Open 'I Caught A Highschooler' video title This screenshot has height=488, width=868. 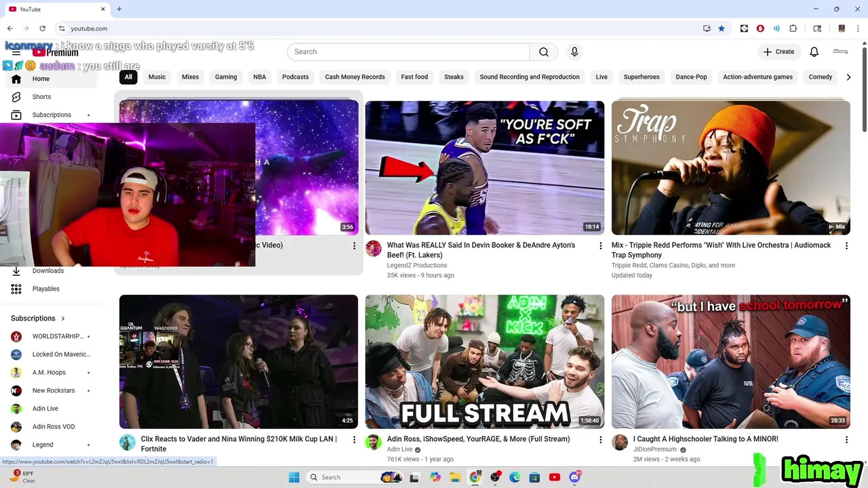pyautogui.click(x=706, y=439)
